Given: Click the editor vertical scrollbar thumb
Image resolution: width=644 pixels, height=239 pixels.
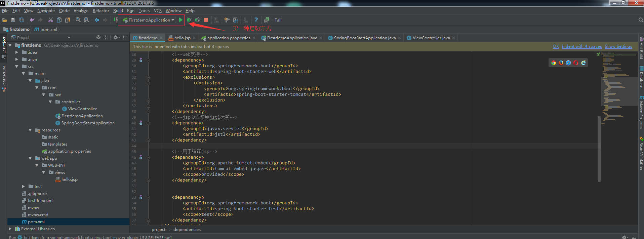Looking at the screenshot, I should pos(599,149).
